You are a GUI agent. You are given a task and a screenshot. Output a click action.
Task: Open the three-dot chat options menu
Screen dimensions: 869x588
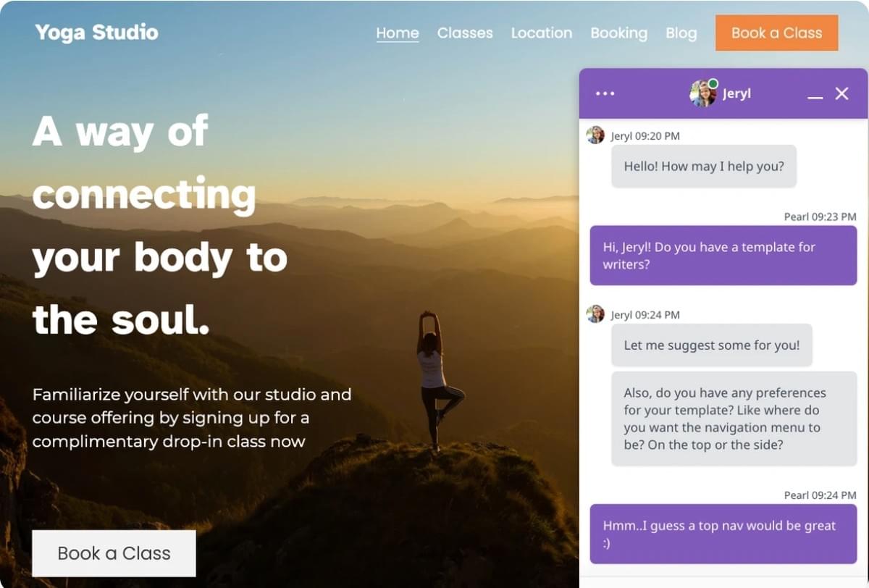[x=605, y=93]
